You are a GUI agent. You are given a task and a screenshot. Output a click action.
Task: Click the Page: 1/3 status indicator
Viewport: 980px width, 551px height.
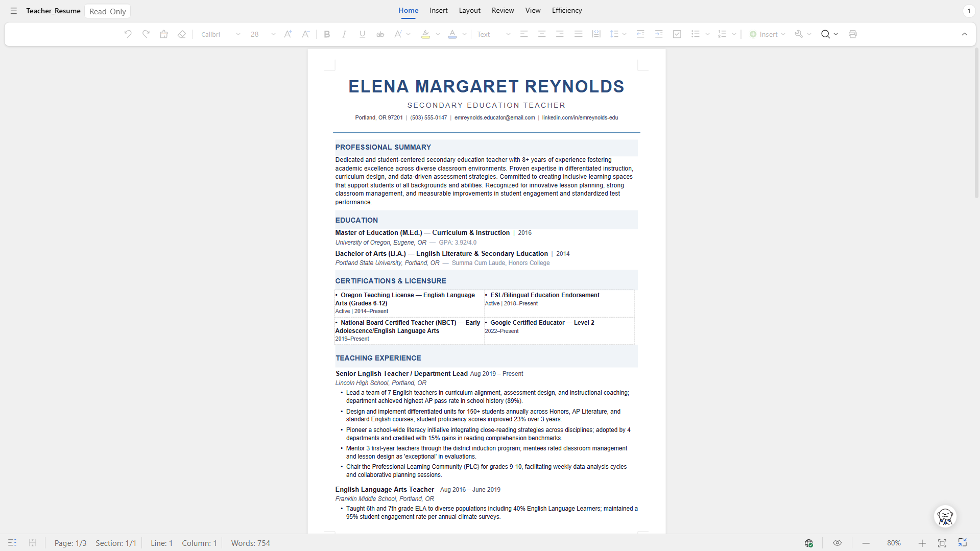[x=70, y=543]
